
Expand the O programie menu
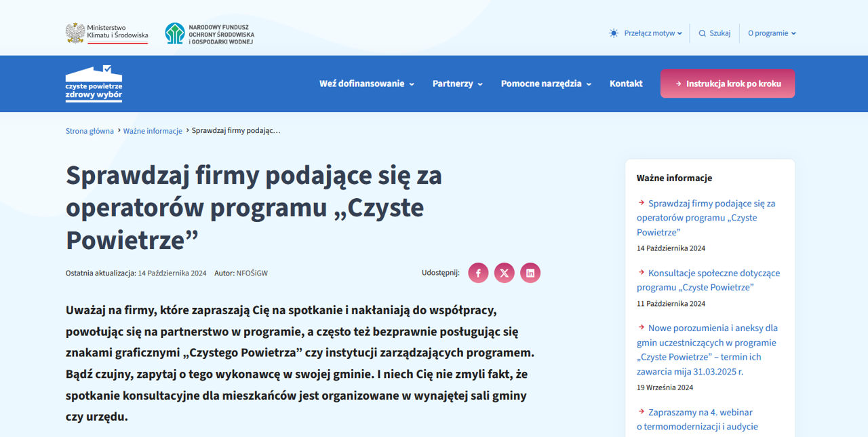pos(772,33)
